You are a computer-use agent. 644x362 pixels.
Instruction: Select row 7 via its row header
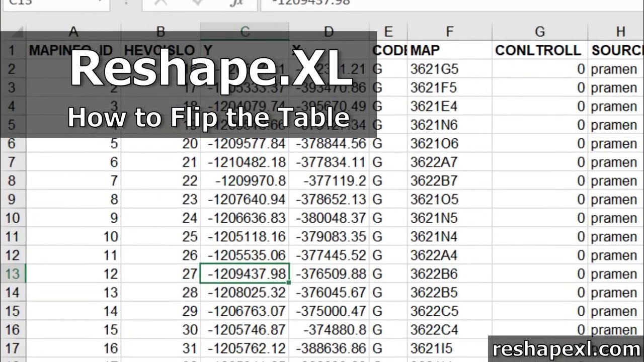point(13,162)
